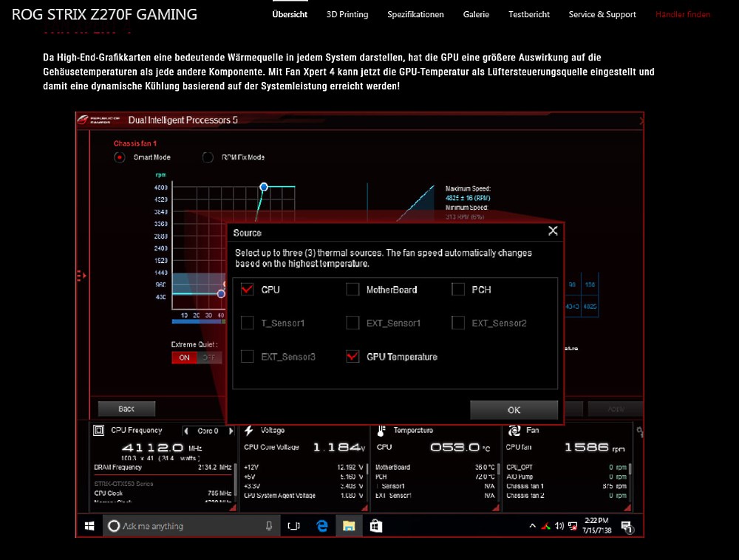
Task: Click the Fan panel fan icon
Action: pos(514,430)
